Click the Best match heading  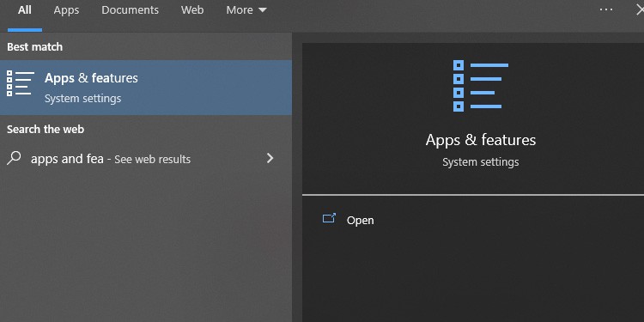click(35, 47)
